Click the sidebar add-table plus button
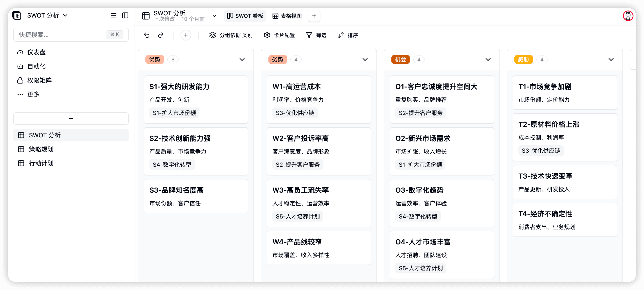The image size is (644, 290). pos(71,118)
